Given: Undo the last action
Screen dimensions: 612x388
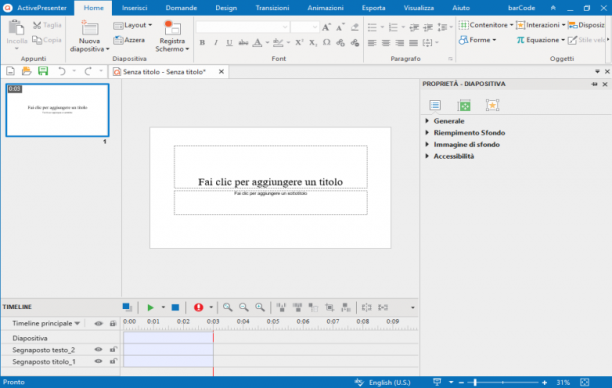Looking at the screenshot, I should (x=62, y=71).
